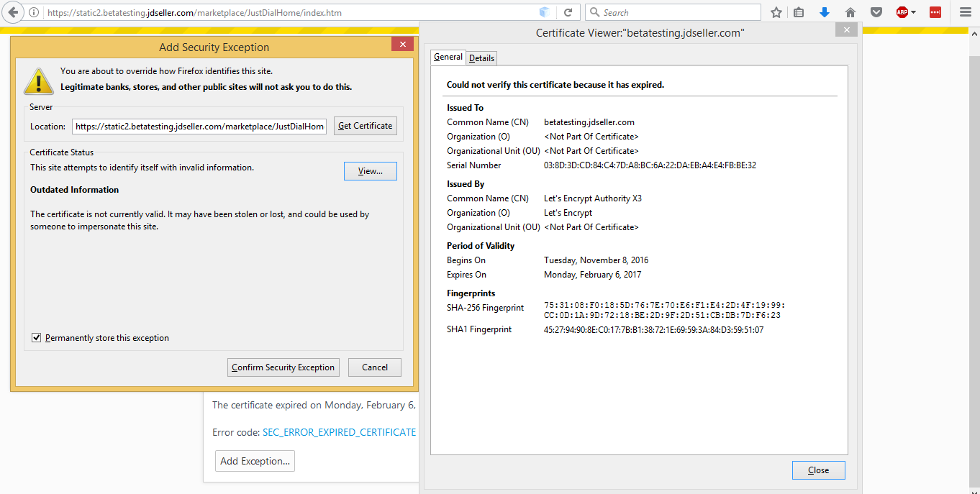This screenshot has width=980, height=494.
Task: Close Certificate Viewer title bar X
Action: coord(847,29)
